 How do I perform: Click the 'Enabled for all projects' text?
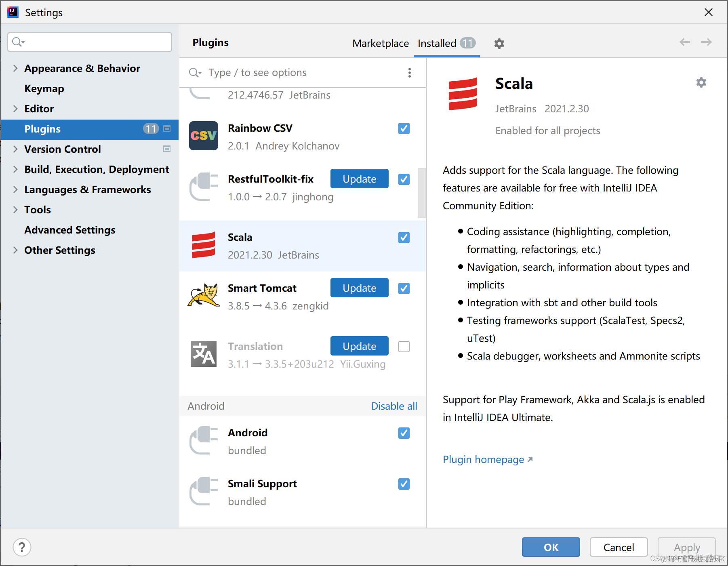(548, 130)
